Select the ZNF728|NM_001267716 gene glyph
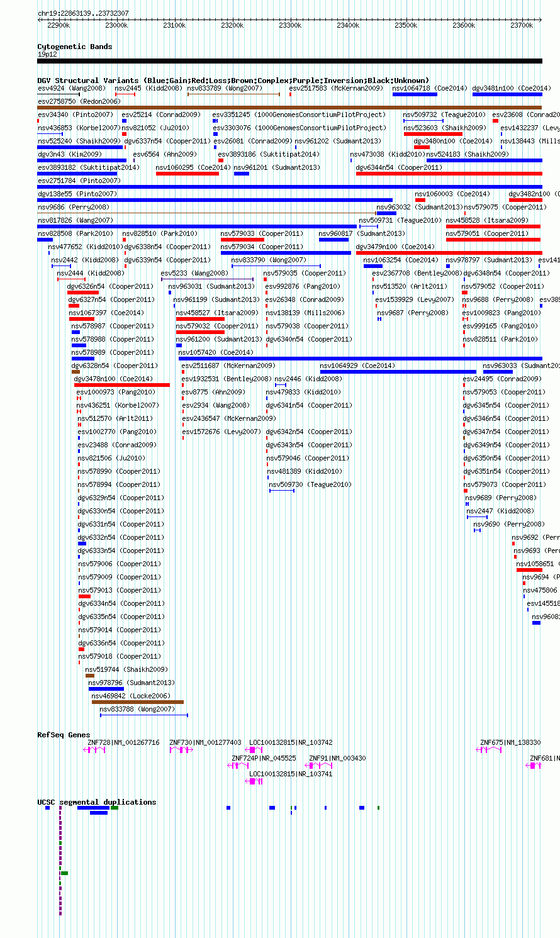Screen dimensions: 560x938 (x=94, y=750)
